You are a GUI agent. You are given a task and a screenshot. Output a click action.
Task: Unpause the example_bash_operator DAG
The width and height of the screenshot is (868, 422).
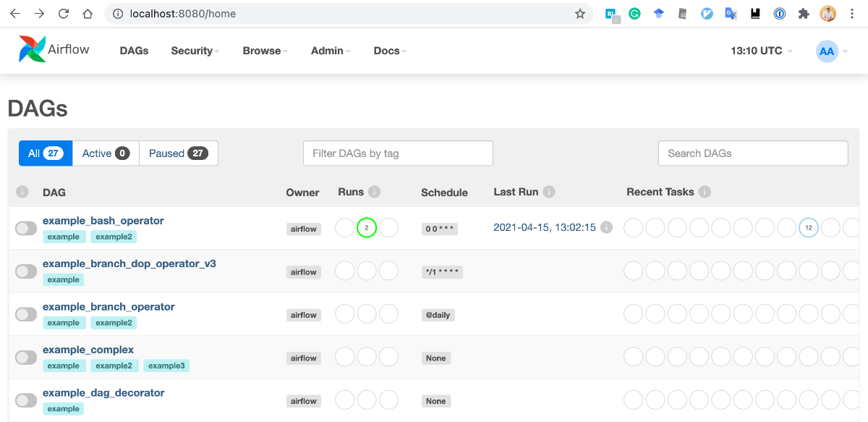tap(26, 229)
